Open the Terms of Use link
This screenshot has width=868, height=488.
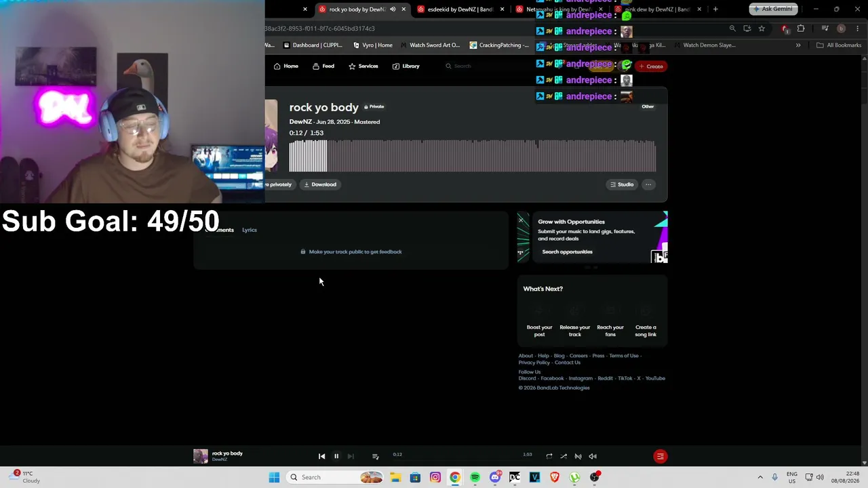pyautogui.click(x=624, y=356)
